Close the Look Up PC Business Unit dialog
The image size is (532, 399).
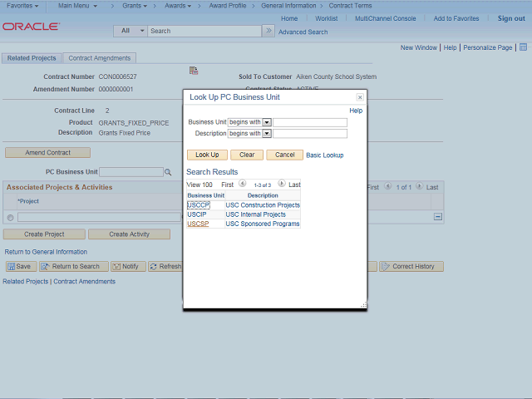tap(360, 97)
